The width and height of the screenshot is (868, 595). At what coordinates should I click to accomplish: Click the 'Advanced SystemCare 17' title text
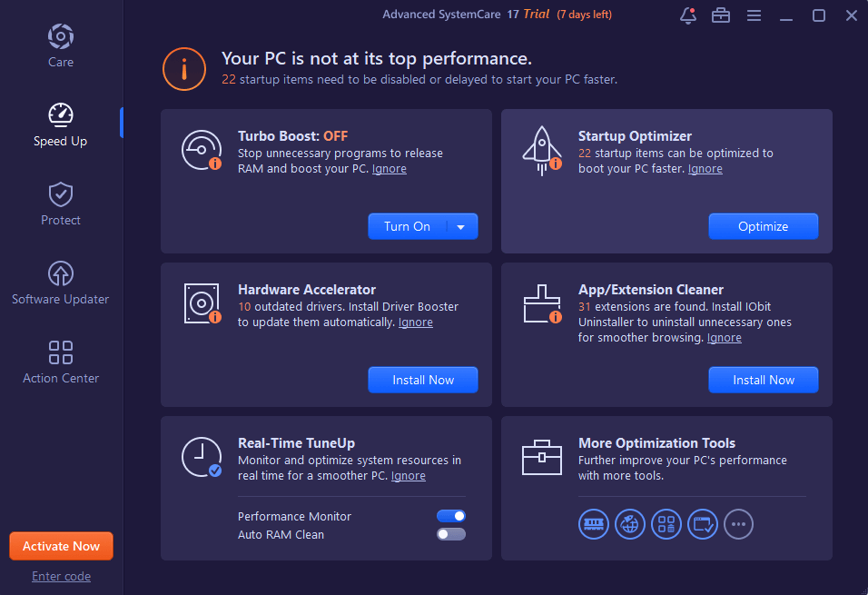pyautogui.click(x=450, y=15)
